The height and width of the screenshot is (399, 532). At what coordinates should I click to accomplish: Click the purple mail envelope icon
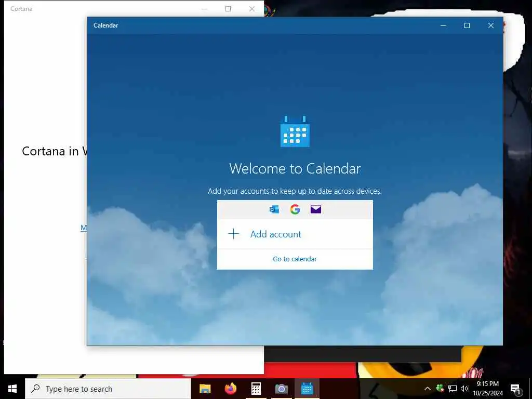tap(315, 209)
